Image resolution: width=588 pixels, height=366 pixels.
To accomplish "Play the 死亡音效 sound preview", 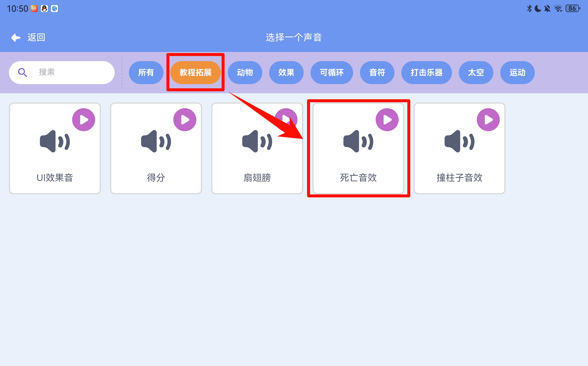I will click(387, 120).
